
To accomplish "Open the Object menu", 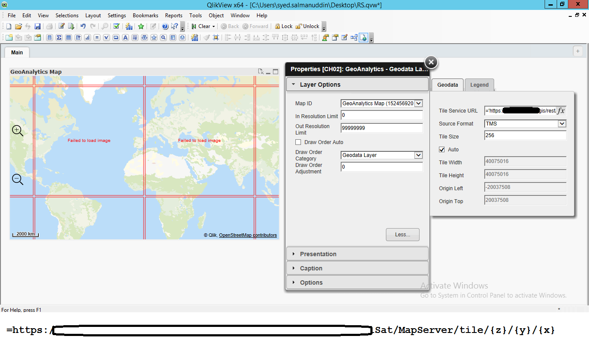I will click(216, 16).
